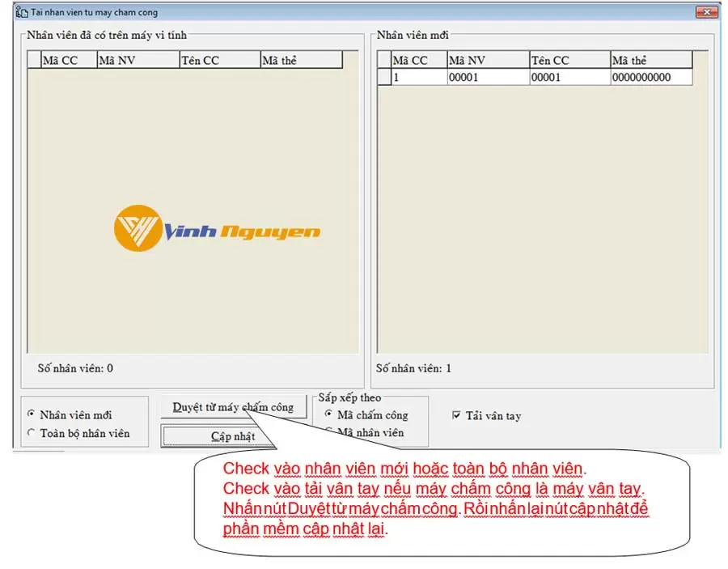The width and height of the screenshot is (728, 569).
Task: Click "Mã NV" header in existing employees table
Action: pyautogui.click(x=138, y=61)
